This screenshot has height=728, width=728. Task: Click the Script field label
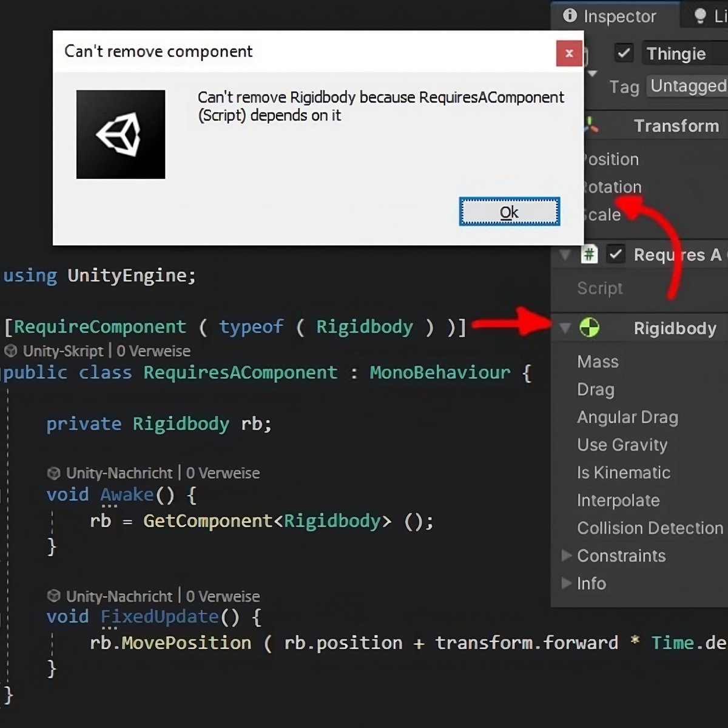(599, 288)
